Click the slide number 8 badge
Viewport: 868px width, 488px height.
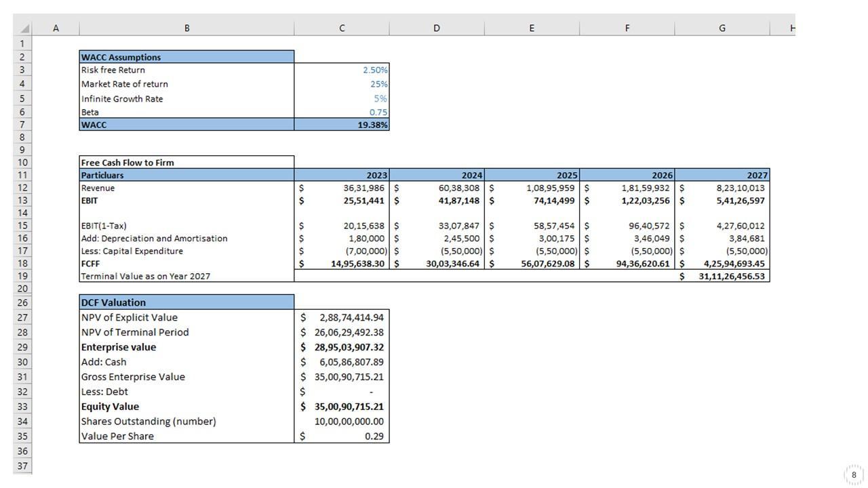(853, 474)
